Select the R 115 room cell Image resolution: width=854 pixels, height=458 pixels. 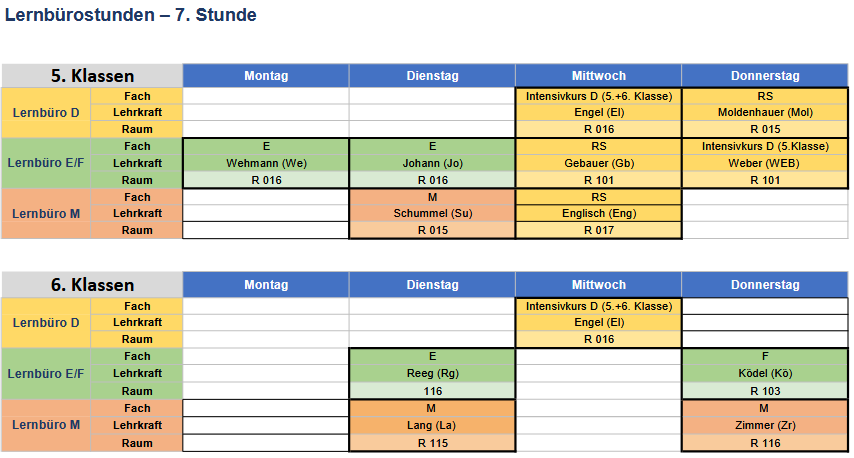pos(432,443)
